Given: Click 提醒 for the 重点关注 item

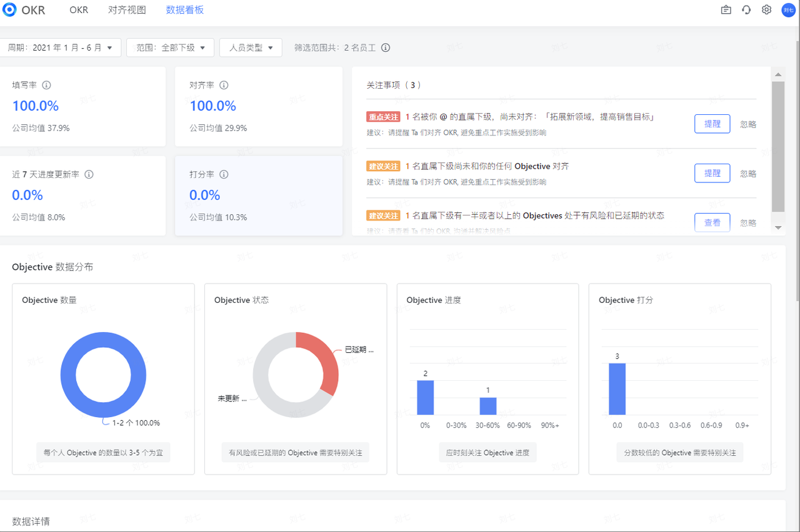Looking at the screenshot, I should [x=712, y=124].
